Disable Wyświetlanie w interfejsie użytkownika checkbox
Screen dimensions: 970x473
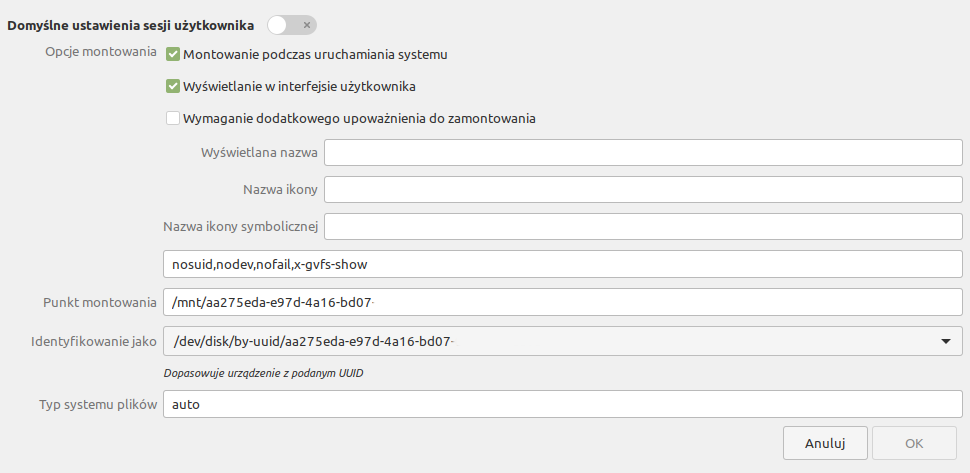(173, 87)
